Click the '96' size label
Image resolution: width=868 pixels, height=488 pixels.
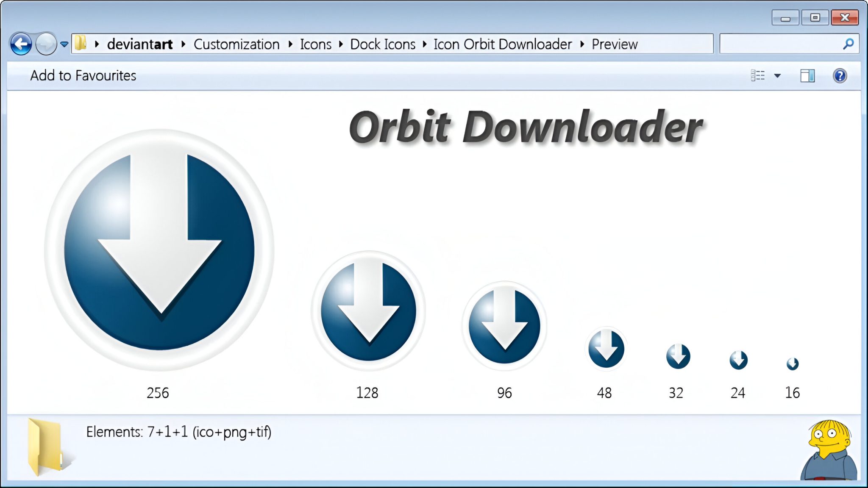(504, 393)
